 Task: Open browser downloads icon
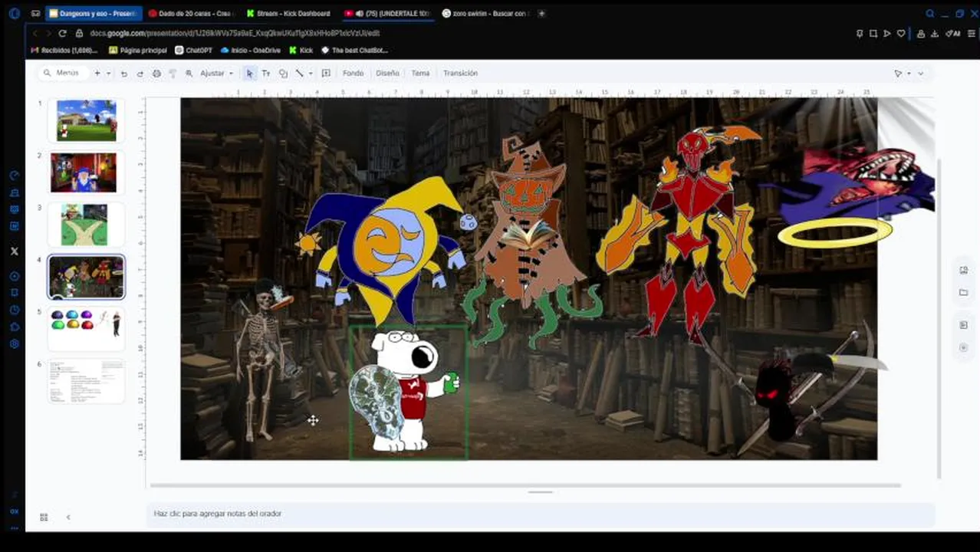pos(935,34)
